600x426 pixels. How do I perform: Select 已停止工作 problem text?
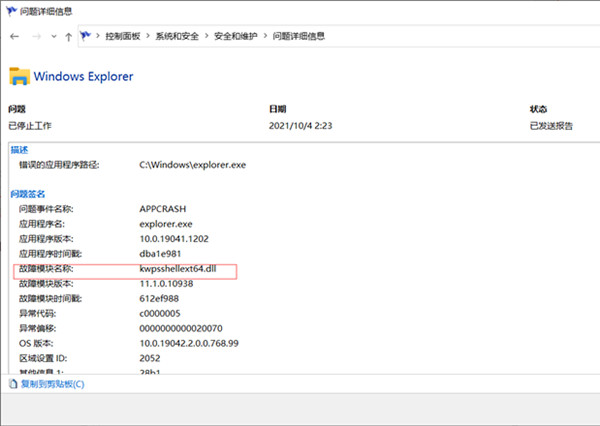(x=30, y=126)
